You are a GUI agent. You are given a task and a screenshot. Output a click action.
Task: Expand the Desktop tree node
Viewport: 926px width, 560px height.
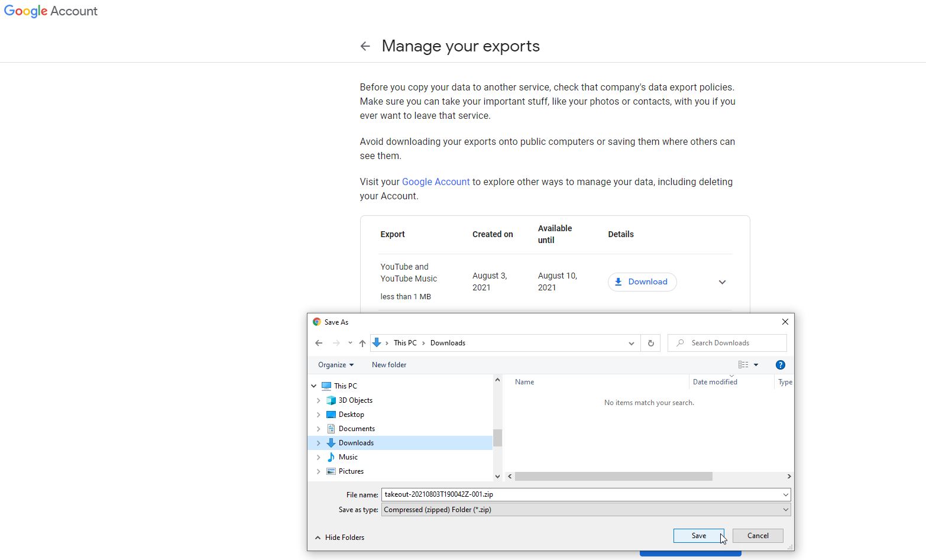click(x=319, y=415)
